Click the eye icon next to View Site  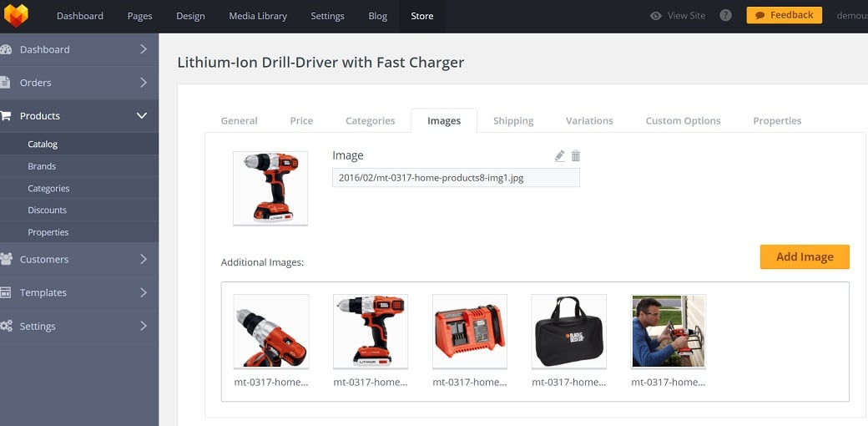coord(656,16)
